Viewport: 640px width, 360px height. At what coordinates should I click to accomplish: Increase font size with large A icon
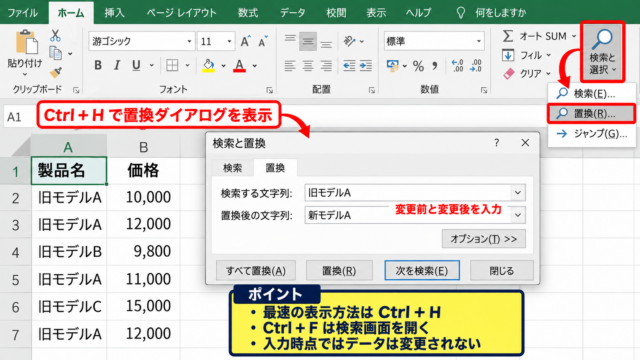tap(245, 41)
